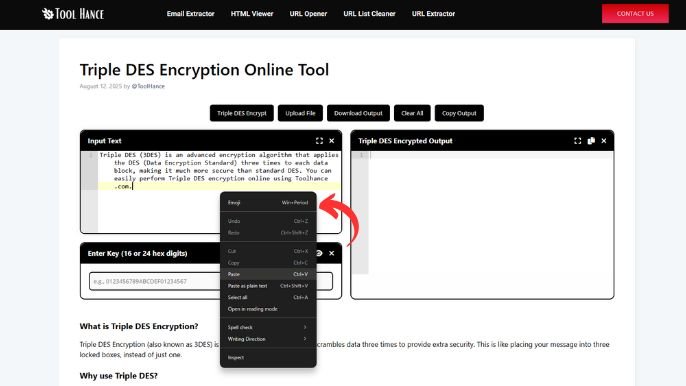Screen dimensions: 686x386
Task: Expand the Spell check submenu
Action: pyautogui.click(x=268, y=327)
